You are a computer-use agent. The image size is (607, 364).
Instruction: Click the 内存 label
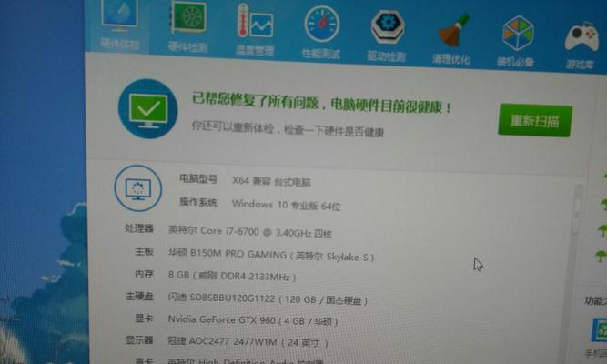click(144, 274)
